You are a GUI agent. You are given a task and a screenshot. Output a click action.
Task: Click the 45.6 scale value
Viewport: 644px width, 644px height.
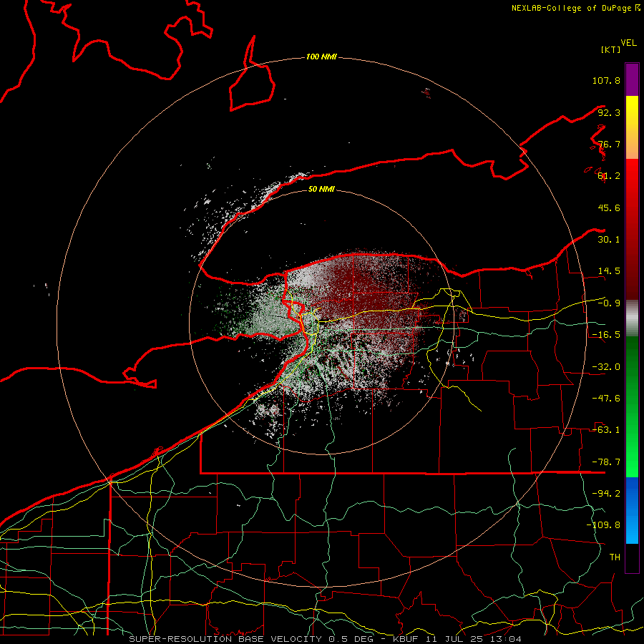pos(609,208)
